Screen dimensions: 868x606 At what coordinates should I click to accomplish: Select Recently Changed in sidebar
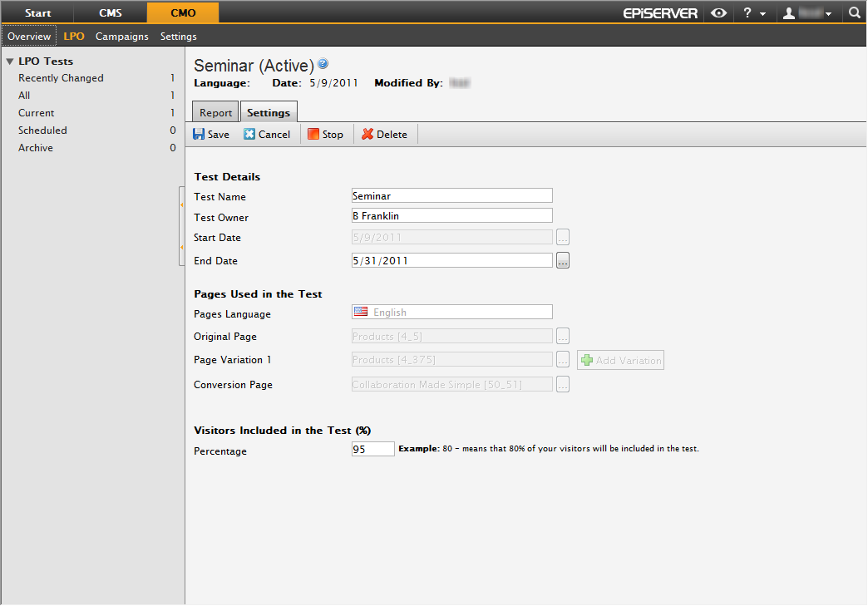click(61, 78)
